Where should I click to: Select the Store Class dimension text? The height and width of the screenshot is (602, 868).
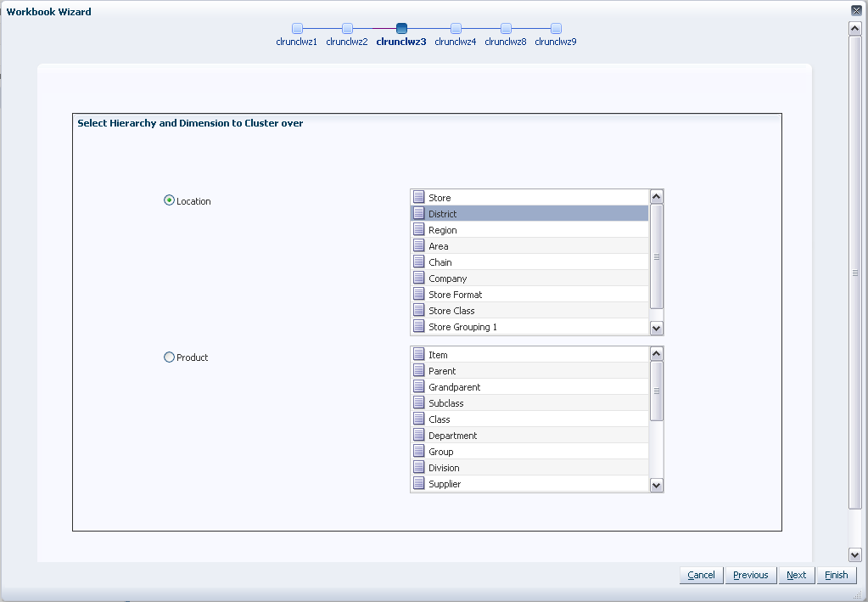451,310
